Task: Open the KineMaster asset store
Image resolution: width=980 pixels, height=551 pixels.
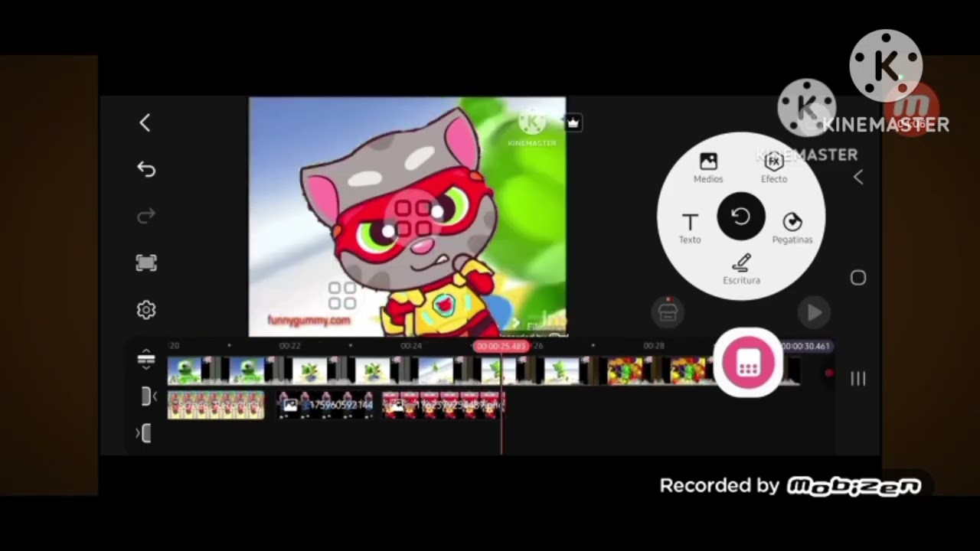Action: point(668,312)
